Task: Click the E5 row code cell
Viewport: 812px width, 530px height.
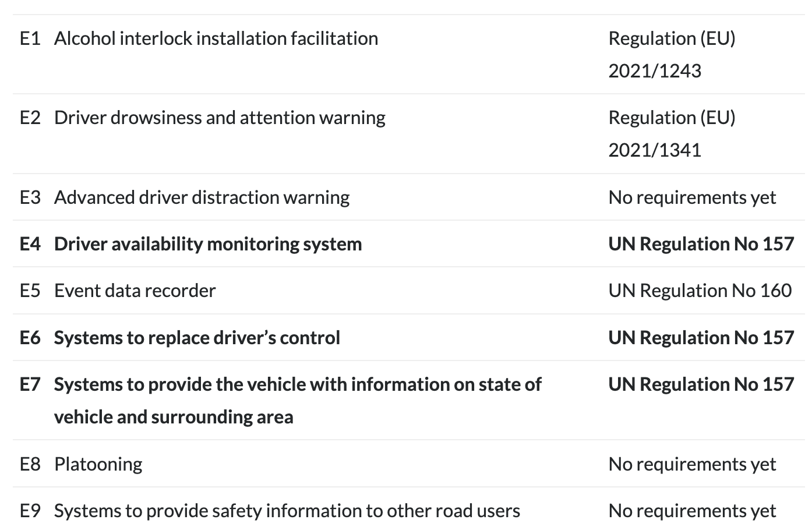Action: [30, 291]
